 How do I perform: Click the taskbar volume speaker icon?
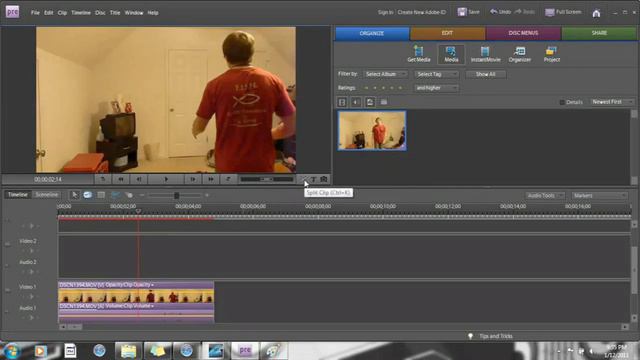pyautogui.click(x=592, y=351)
